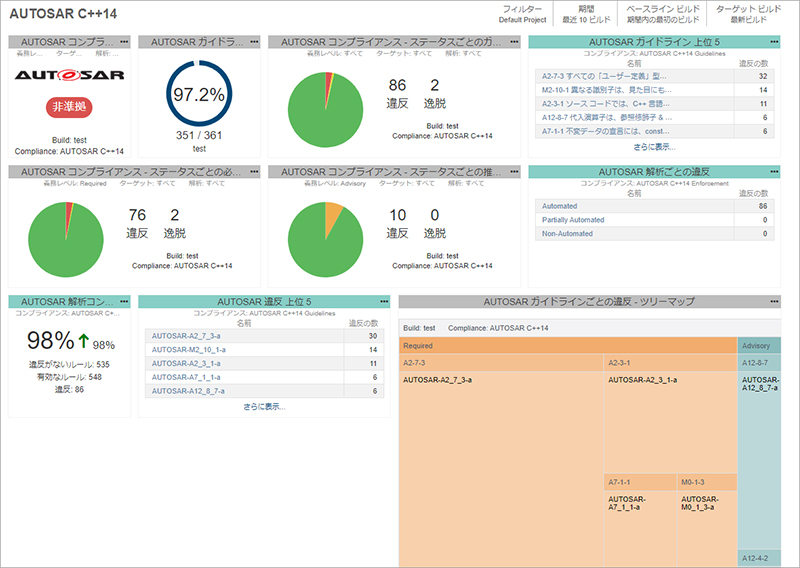Click the green upward trend arrow

84,341
